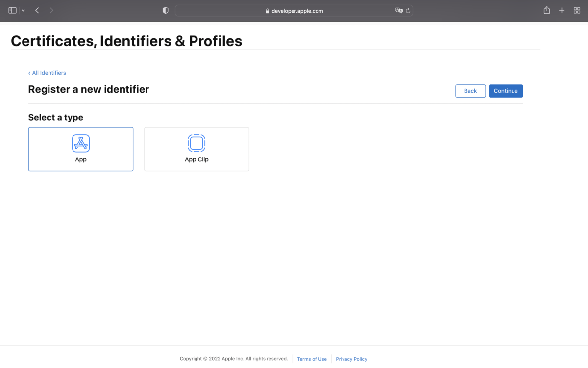The height and width of the screenshot is (368, 588).
Task: Toggle the Safari sidebar icon
Action: [x=13, y=10]
